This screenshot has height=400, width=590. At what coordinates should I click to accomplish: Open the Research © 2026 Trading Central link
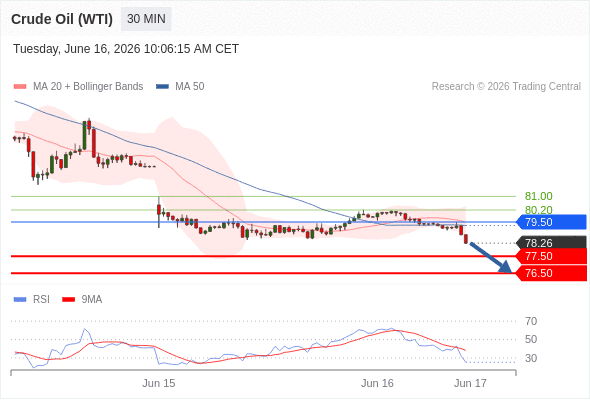(x=506, y=87)
